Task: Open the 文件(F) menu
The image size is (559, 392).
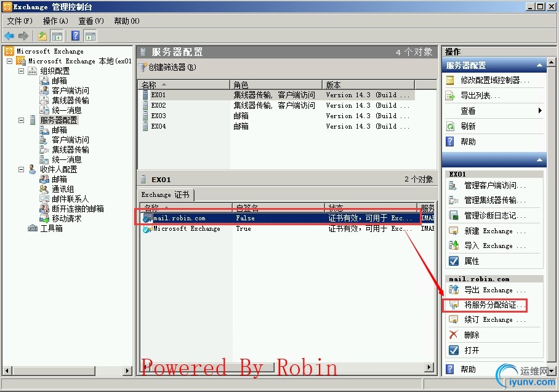Action: click(x=20, y=21)
